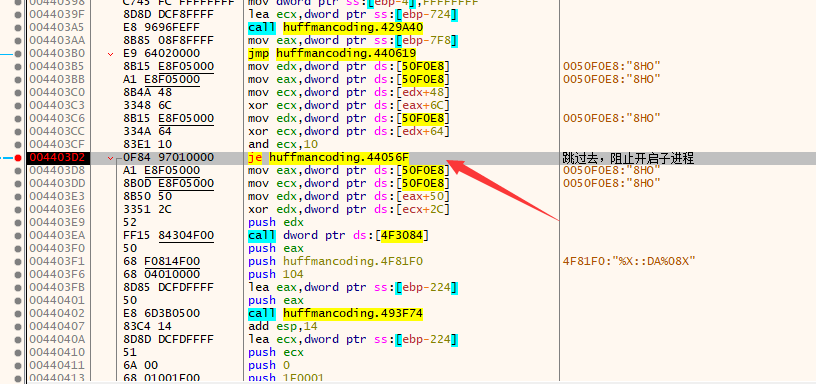Click the comment 4F81F0:"%X::DA%08X"
Image resolution: width=816 pixels, height=384 pixels.
(629, 262)
